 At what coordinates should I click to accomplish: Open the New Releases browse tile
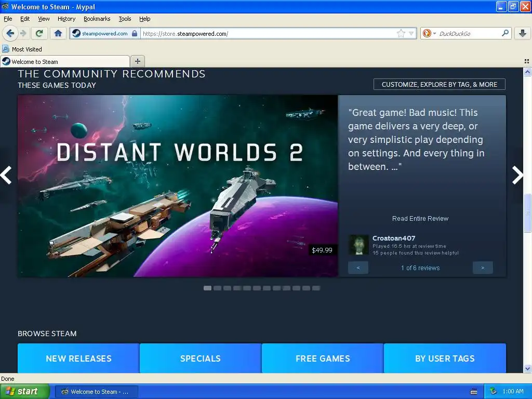click(78, 358)
